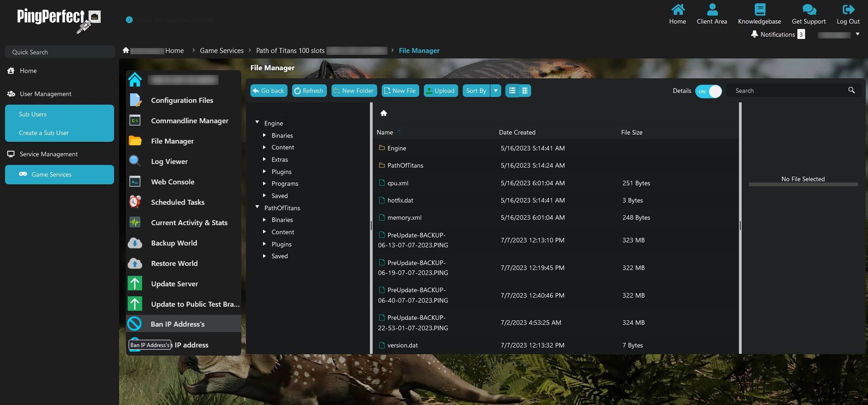Open the Notifications bell
Image resolution: width=868 pixels, height=405 pixels.
click(x=754, y=34)
